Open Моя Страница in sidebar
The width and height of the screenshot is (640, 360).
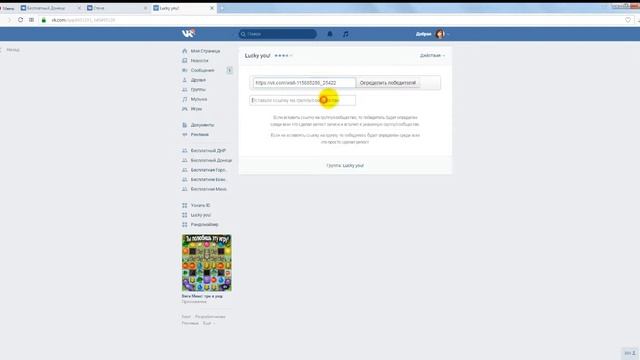point(205,51)
